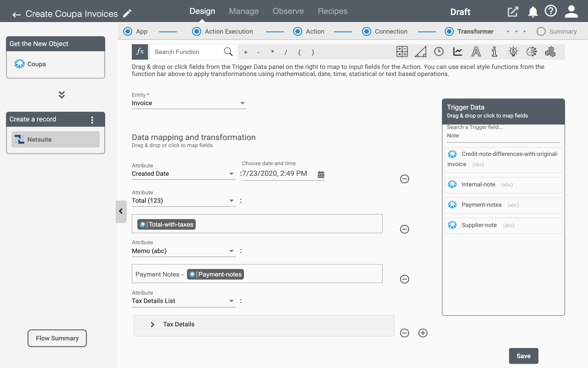Open the cubes advanced functions icon

pos(550,52)
